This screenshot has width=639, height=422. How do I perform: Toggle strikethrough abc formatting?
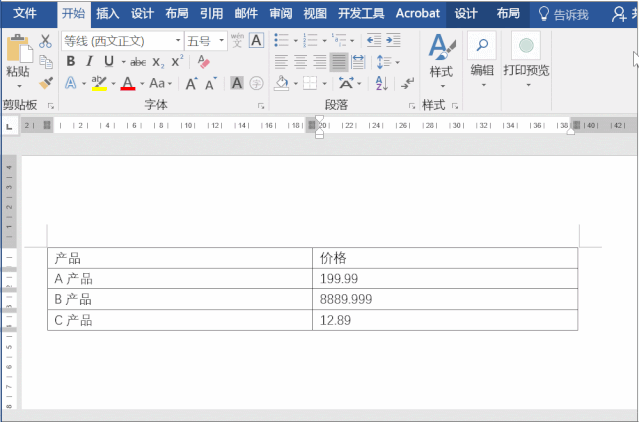coord(138,62)
